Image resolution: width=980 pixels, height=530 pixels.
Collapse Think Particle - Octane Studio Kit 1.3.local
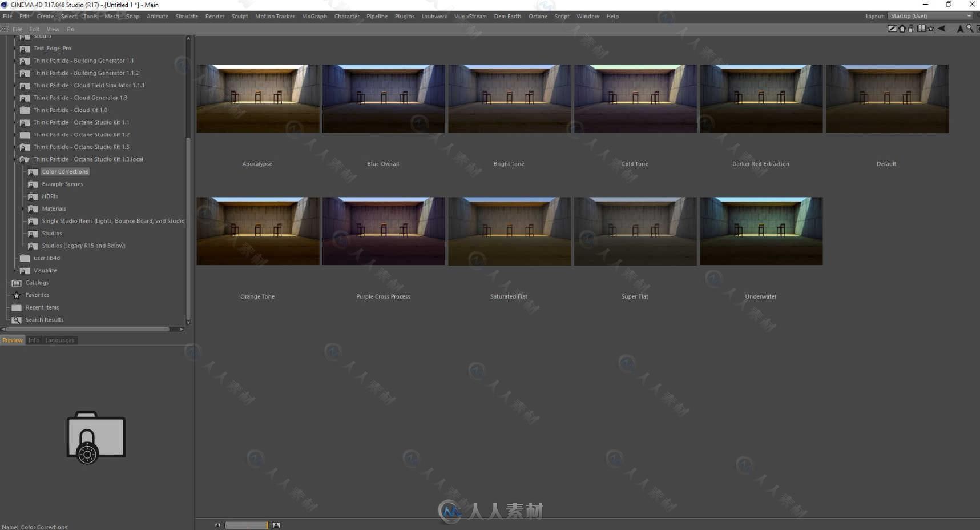tap(15, 159)
